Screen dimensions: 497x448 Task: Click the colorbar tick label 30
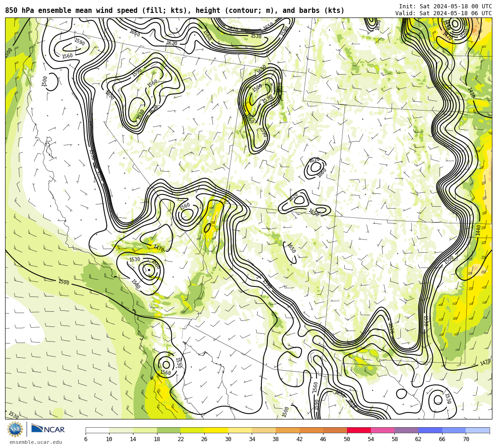tap(228, 439)
